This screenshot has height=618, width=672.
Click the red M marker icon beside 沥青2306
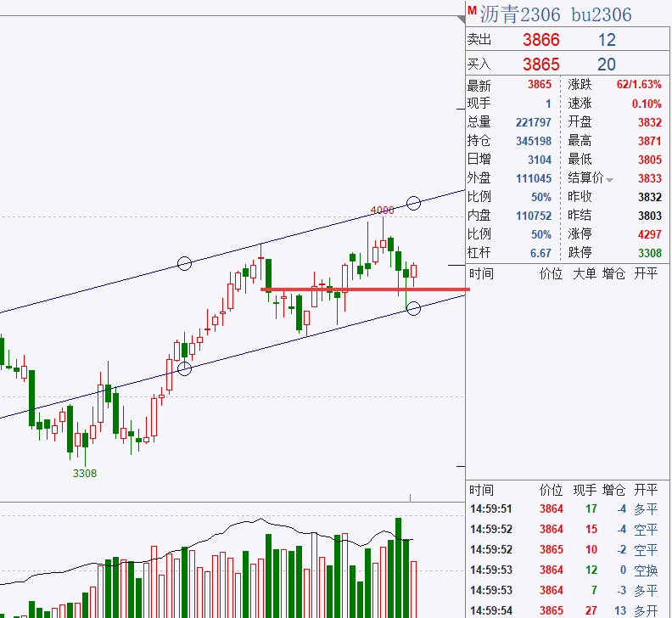pos(472,9)
